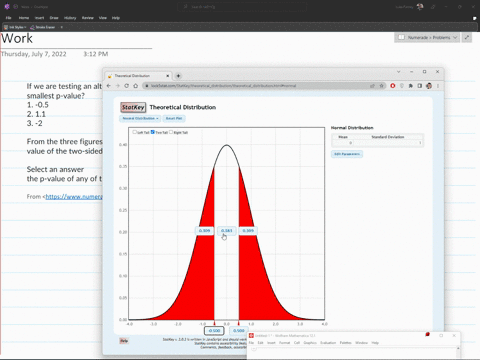Enable the Left Tail checkbox
The width and height of the screenshot is (480, 360).
pos(134,132)
